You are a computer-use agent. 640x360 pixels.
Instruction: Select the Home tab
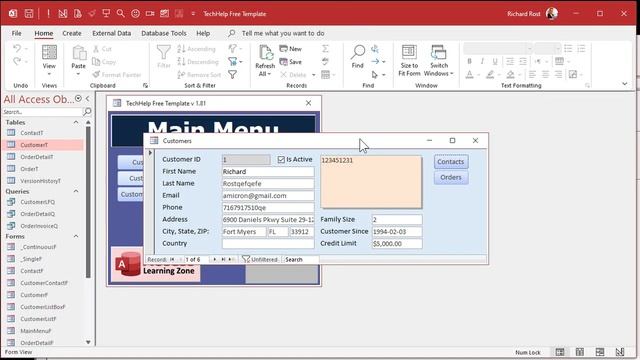click(44, 33)
